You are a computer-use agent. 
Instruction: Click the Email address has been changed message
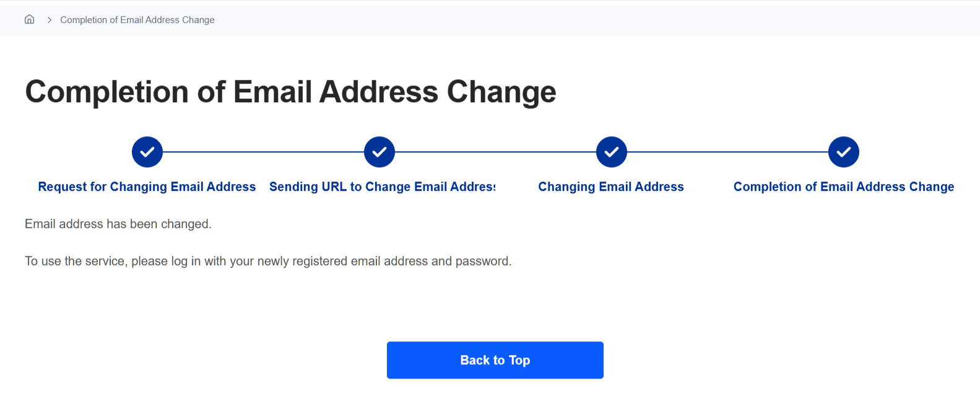[x=118, y=224]
